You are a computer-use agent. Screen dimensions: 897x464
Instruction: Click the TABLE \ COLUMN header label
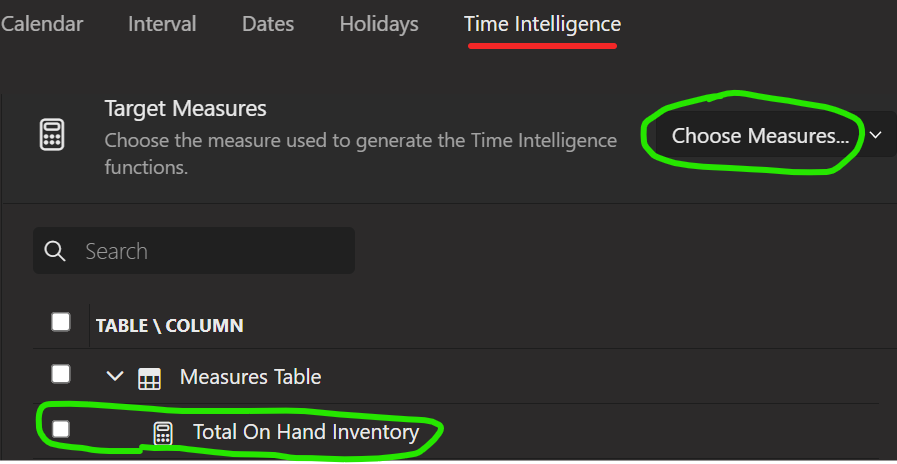coord(169,326)
